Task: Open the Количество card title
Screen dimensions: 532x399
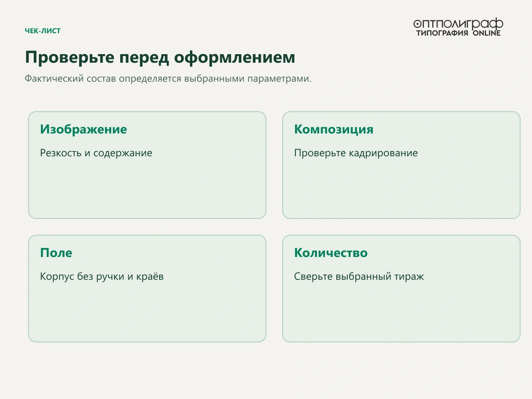Action: [331, 253]
